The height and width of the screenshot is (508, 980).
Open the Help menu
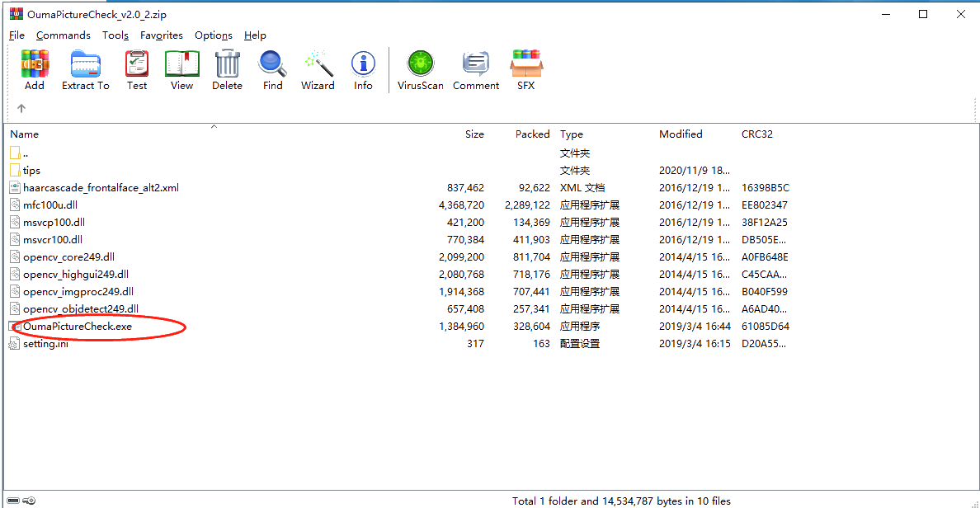pyautogui.click(x=255, y=35)
